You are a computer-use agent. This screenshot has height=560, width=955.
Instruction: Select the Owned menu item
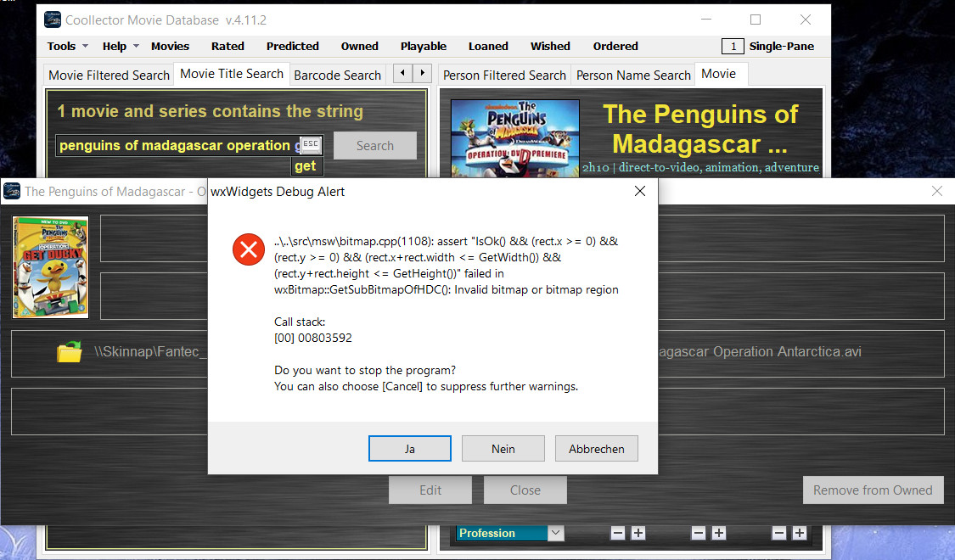(359, 47)
